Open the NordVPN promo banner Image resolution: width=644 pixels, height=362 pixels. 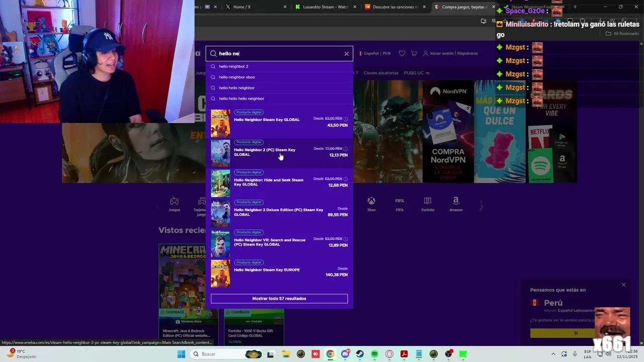[448, 132]
